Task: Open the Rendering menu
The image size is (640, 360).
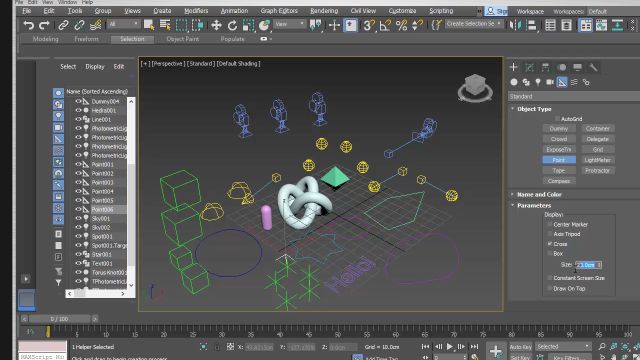Action: coord(324,11)
